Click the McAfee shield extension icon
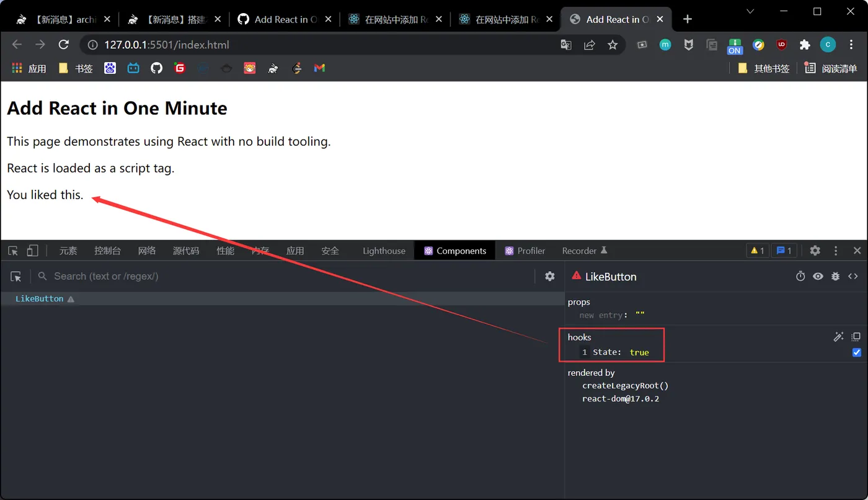The height and width of the screenshot is (500, 868). (688, 45)
